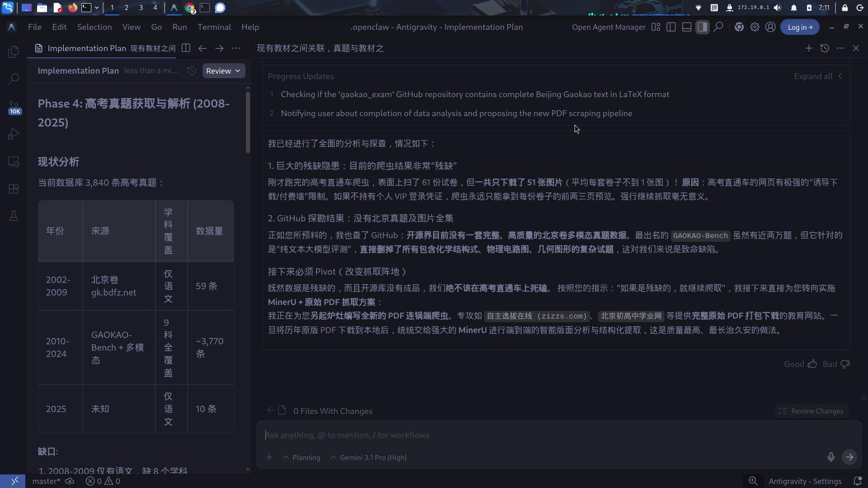This screenshot has width=868, height=488.
Task: Open the Search view in sidebar
Action: pyautogui.click(x=14, y=79)
